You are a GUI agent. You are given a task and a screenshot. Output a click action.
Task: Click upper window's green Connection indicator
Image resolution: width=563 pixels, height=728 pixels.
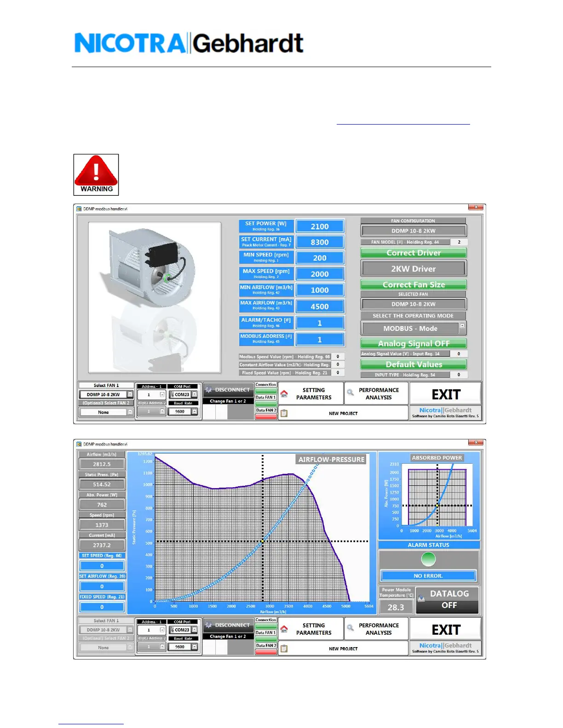click(x=266, y=391)
